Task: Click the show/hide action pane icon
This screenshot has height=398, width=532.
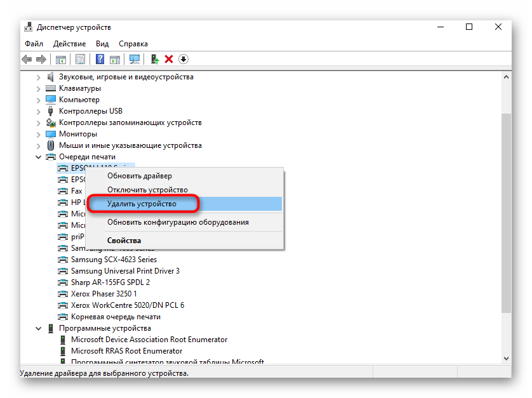Action: point(115,60)
